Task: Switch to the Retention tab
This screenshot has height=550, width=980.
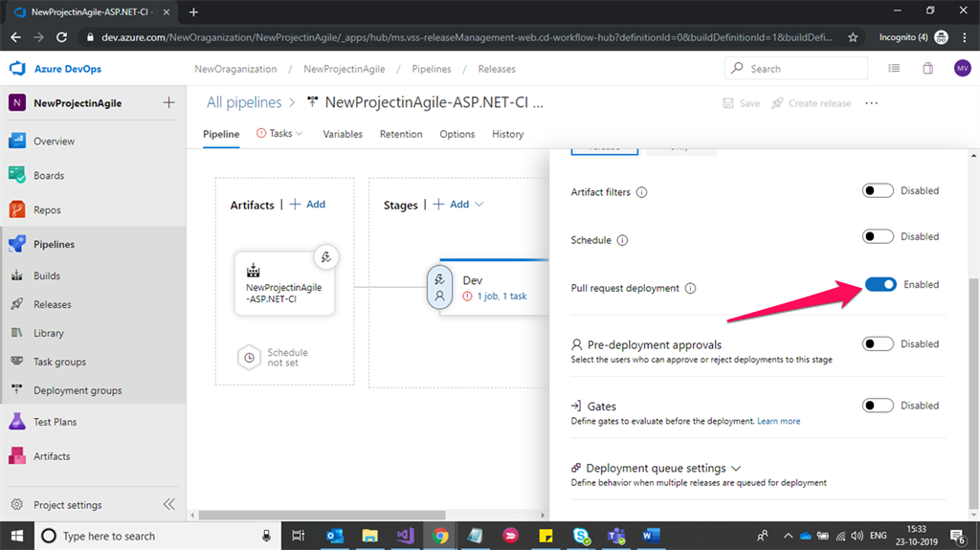Action: pyautogui.click(x=401, y=134)
